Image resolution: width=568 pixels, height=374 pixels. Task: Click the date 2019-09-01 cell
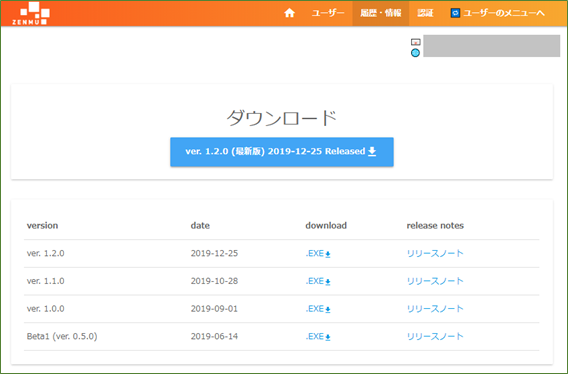pyautogui.click(x=214, y=309)
